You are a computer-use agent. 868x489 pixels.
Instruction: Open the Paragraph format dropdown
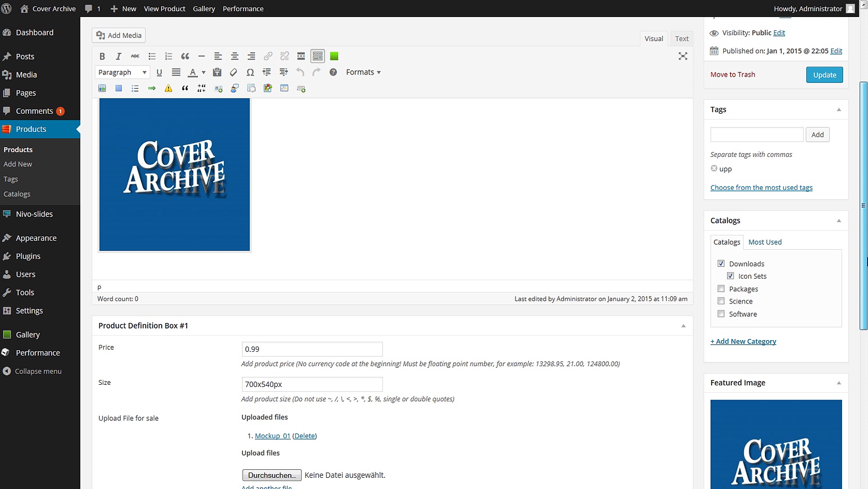tap(122, 72)
